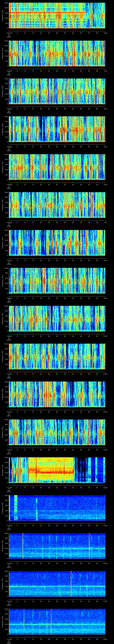Click the 7:10:00 start time label
The height and width of the screenshot is (644, 114).
click(x=9, y=374)
